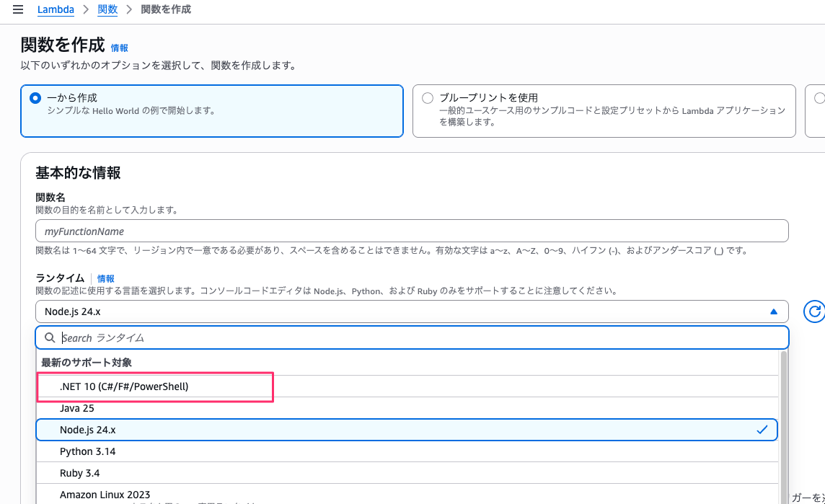Choose Java 25 from the runtime list
825x504 pixels.
(x=77, y=408)
